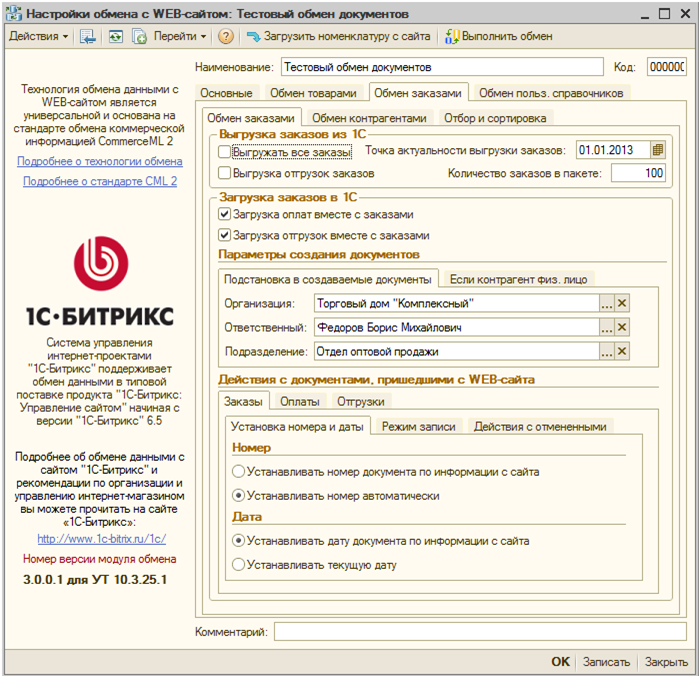Select Установка номера и даты tab
Image resolution: width=700 pixels, height=677 pixels.
pos(297,426)
